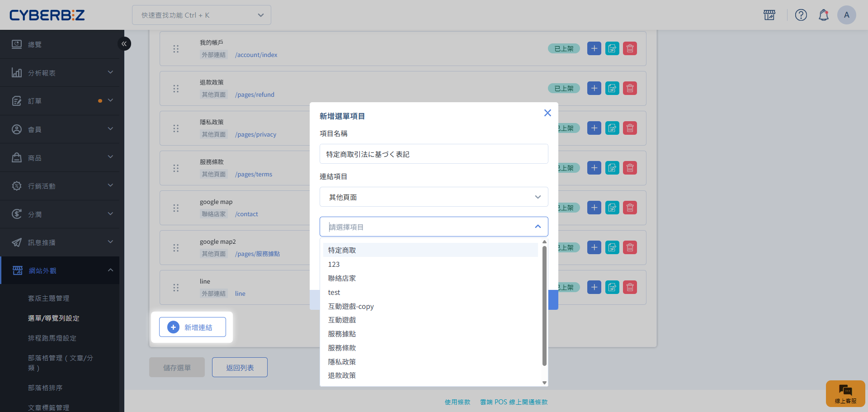Viewport: 868px width, 412px height.
Task: Choose 隱私政策 in dropdown list
Action: [342, 362]
